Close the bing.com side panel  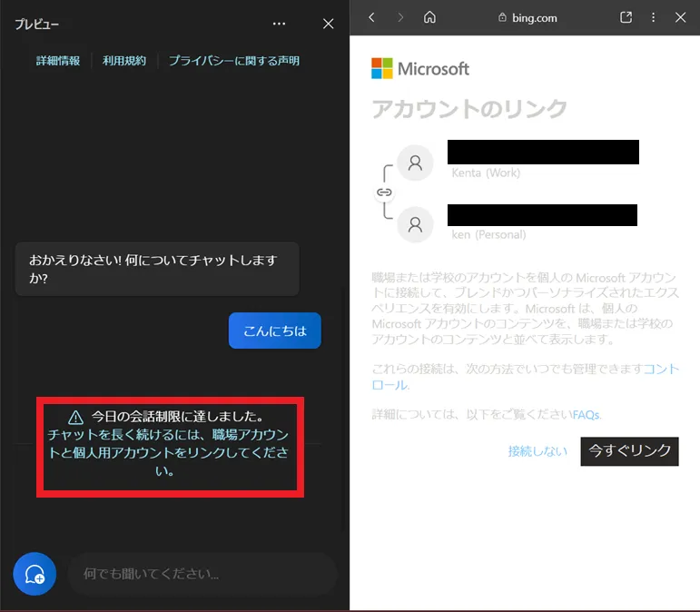(680, 17)
